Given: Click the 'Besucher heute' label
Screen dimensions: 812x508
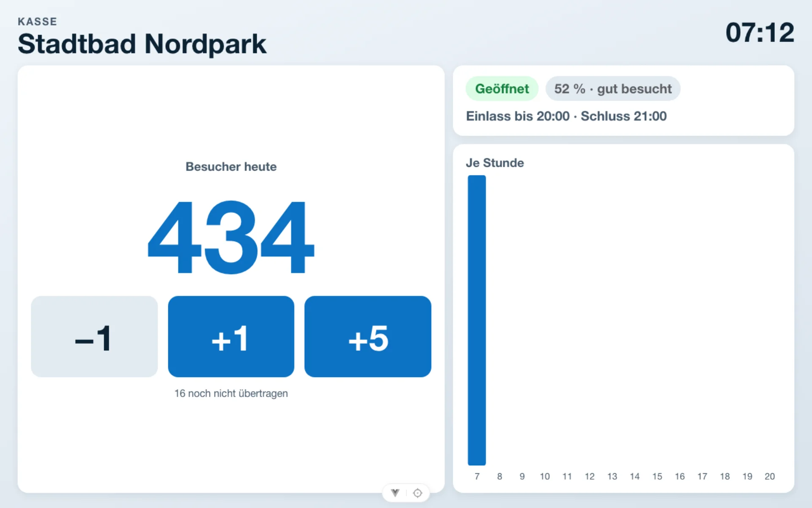Looking at the screenshot, I should pyautogui.click(x=231, y=167).
